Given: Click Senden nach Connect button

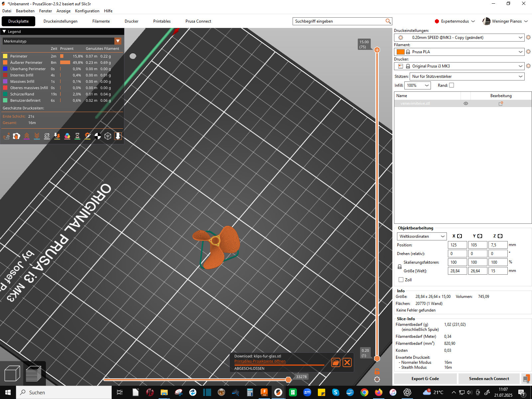Looking at the screenshot, I should (489, 379).
